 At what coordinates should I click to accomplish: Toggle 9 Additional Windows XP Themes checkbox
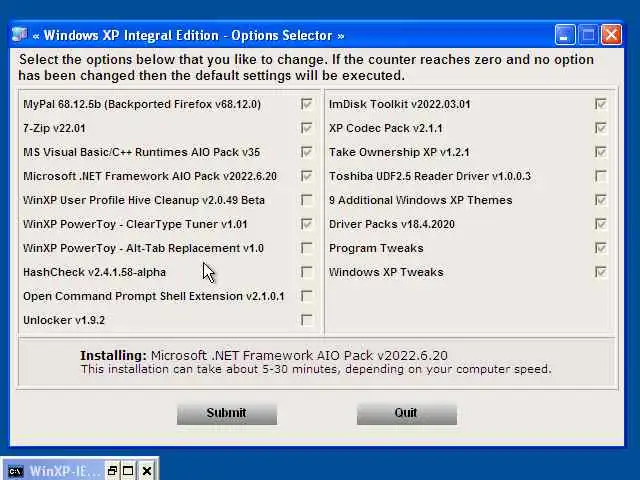[x=601, y=200]
